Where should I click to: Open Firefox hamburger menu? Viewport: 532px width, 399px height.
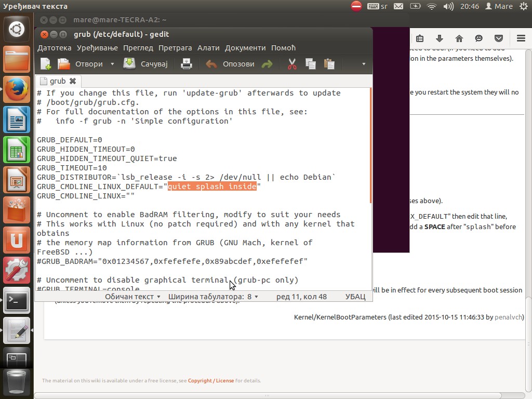click(x=521, y=38)
